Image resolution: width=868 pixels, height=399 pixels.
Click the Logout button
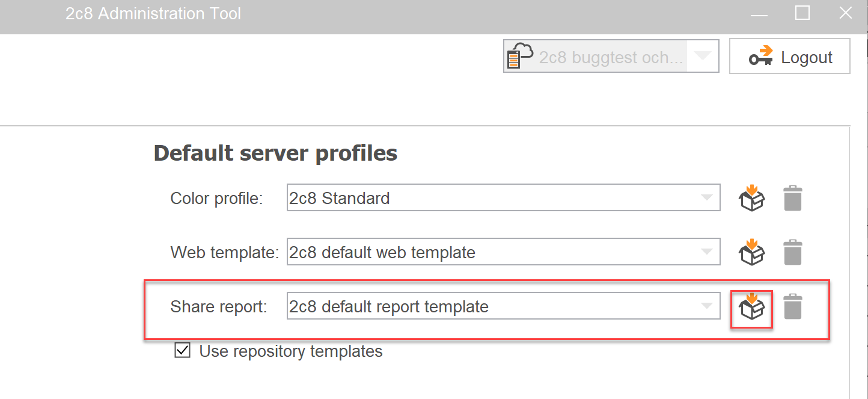pos(790,57)
